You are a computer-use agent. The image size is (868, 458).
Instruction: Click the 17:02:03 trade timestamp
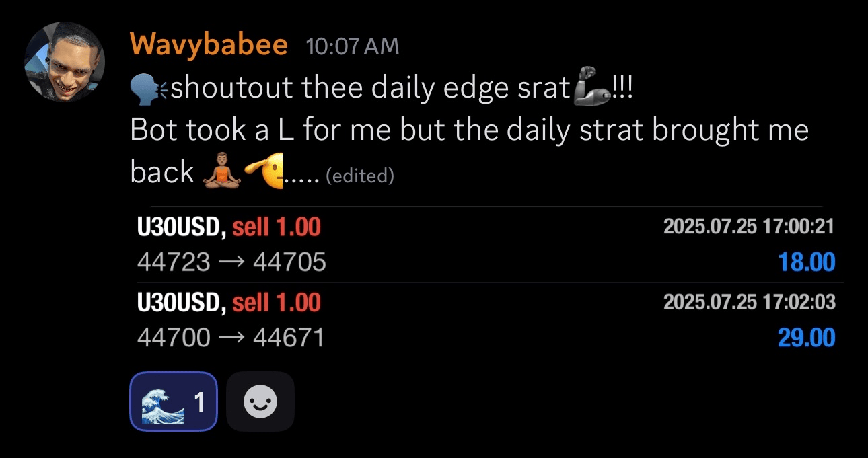click(750, 302)
